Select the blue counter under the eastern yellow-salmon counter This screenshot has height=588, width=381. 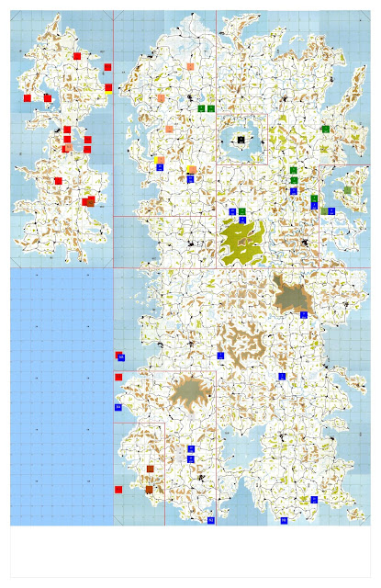pyautogui.click(x=191, y=179)
